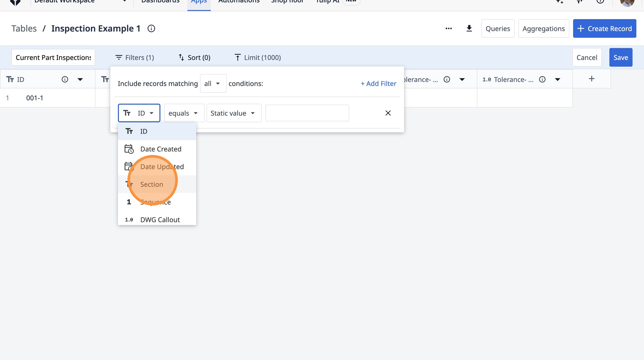This screenshot has height=360, width=644.
Task: Open the 'Static value' type dropdown
Action: coord(233,113)
